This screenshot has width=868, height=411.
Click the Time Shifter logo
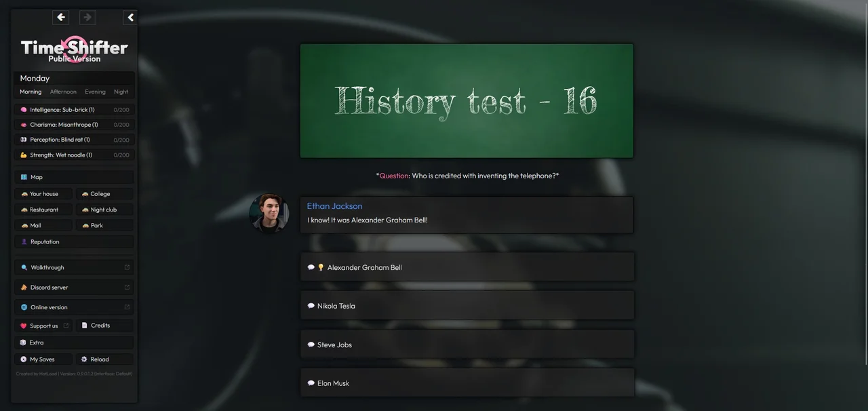click(75, 49)
